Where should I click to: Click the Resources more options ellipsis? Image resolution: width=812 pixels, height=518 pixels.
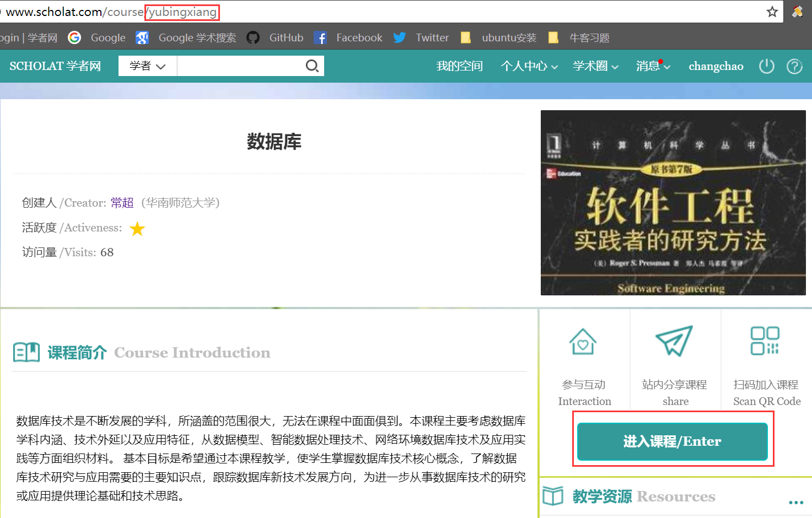(795, 502)
